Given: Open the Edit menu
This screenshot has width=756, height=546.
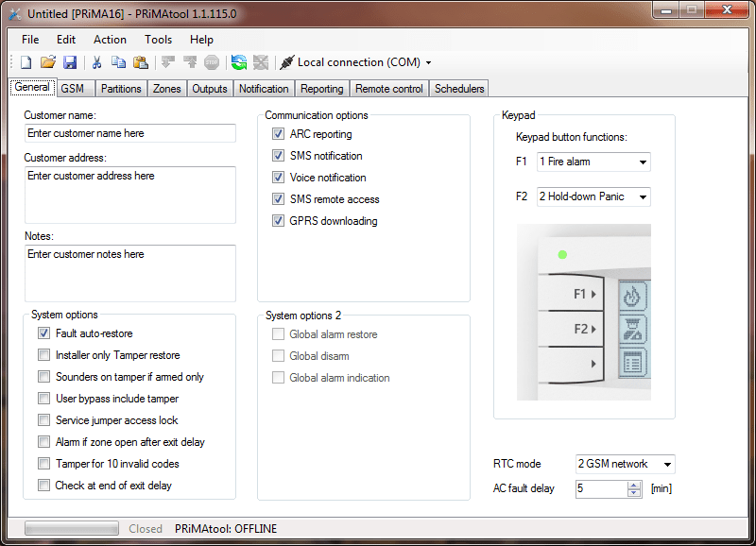Looking at the screenshot, I should [66, 40].
